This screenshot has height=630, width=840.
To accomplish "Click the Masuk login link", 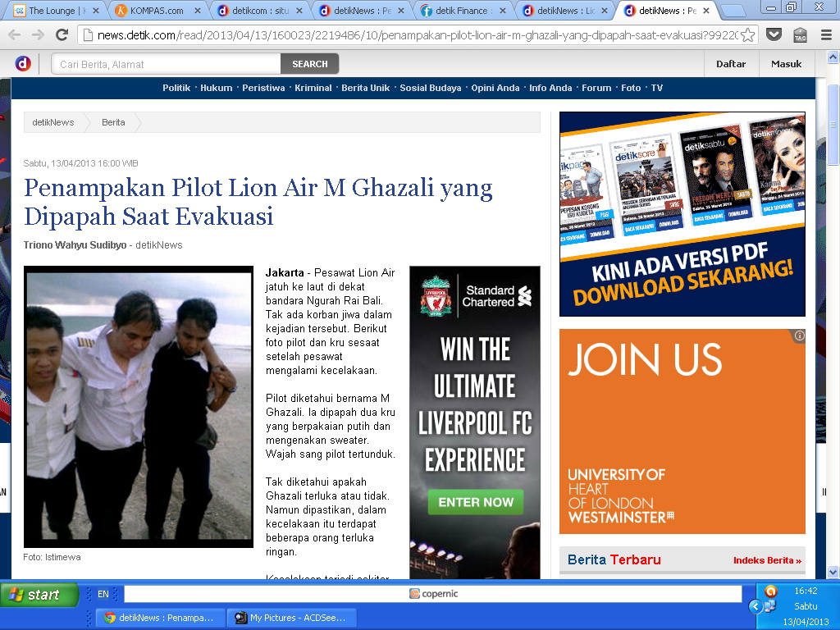I will click(x=786, y=64).
